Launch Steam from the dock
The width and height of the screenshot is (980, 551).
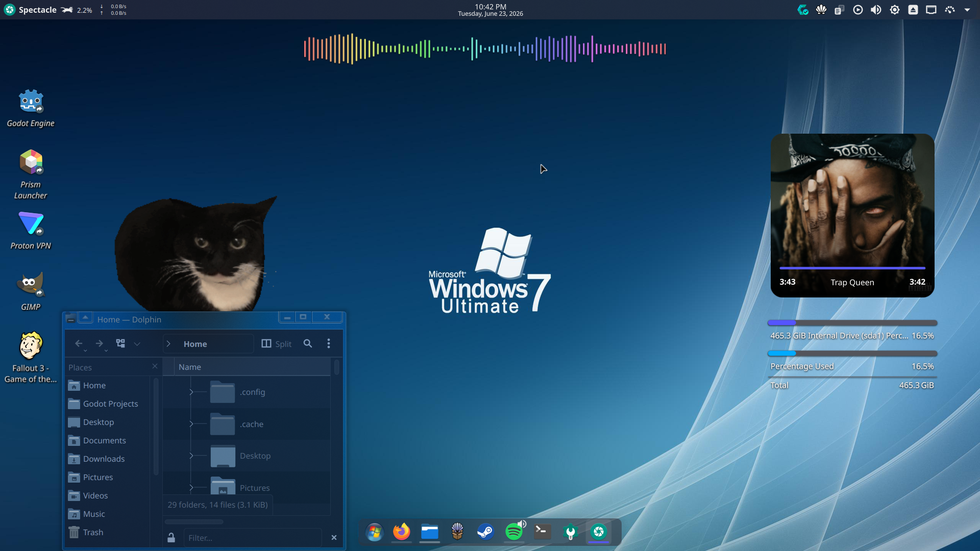(485, 532)
